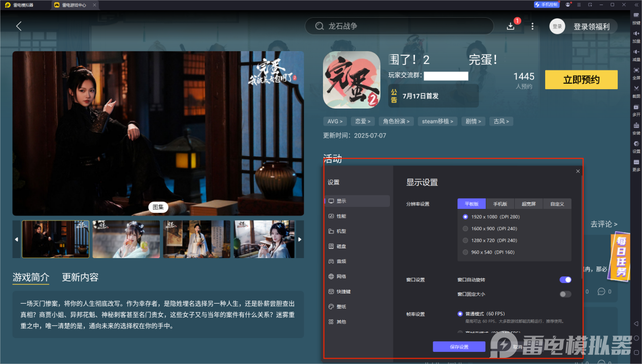Image resolution: width=642 pixels, height=364 pixels.
Task: Open the AVG > tag
Action: (x=335, y=121)
